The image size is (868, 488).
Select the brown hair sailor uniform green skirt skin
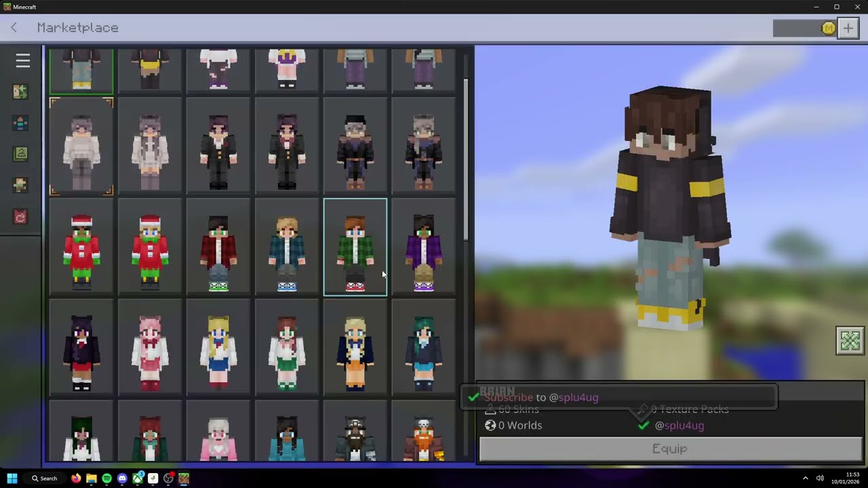pos(287,348)
